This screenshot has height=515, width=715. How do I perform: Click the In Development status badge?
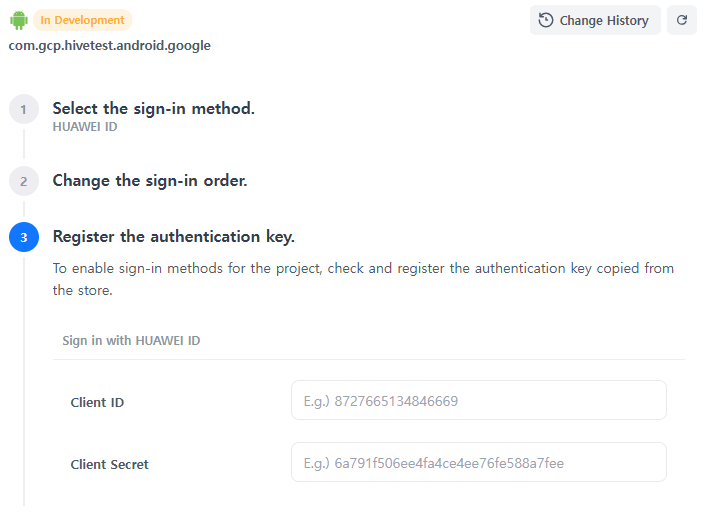83,20
